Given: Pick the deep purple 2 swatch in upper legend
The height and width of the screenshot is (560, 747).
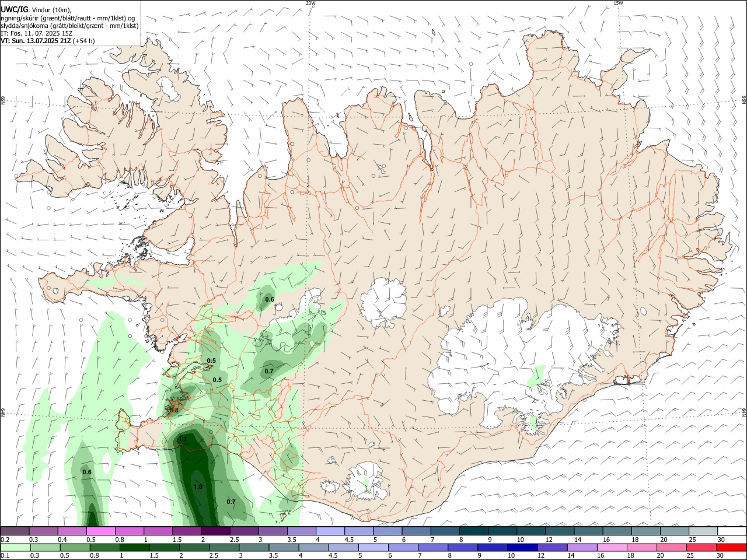Looking at the screenshot, I should click(215, 531).
